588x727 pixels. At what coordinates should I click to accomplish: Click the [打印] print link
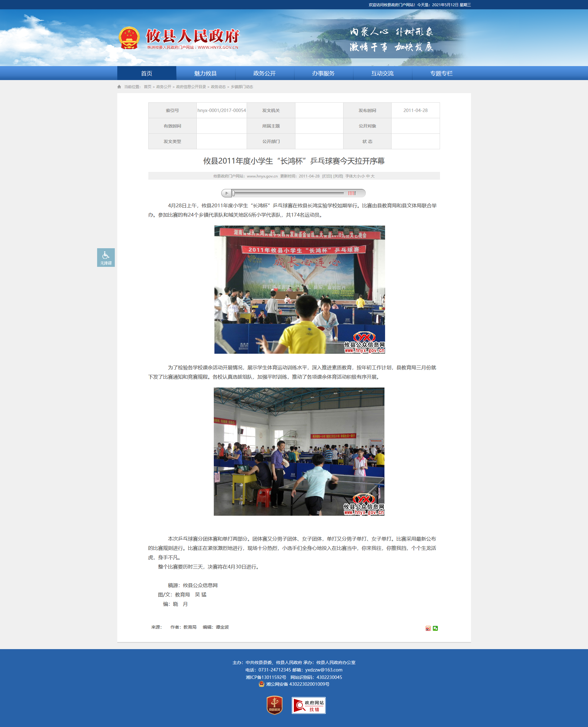[x=327, y=176]
